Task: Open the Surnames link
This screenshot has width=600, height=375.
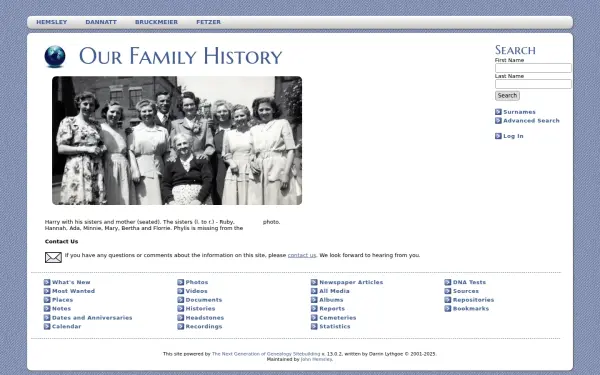Action: pyautogui.click(x=519, y=112)
